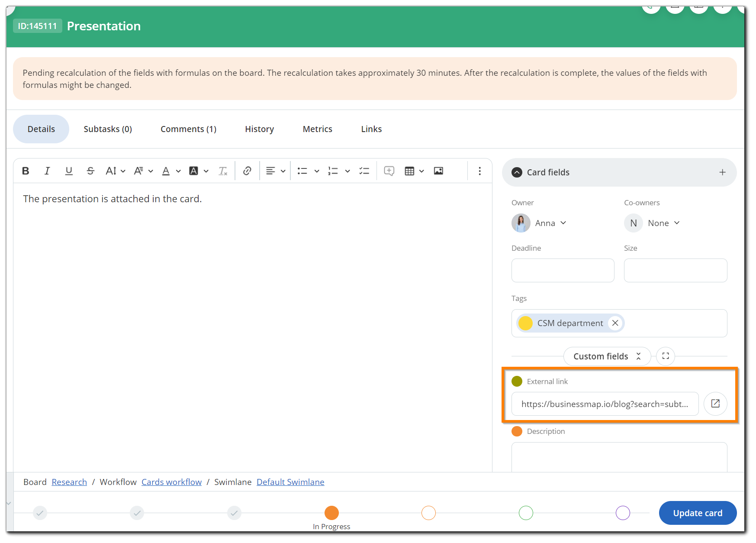
Task: Click the yellow CSM department tag color
Action: [525, 323]
